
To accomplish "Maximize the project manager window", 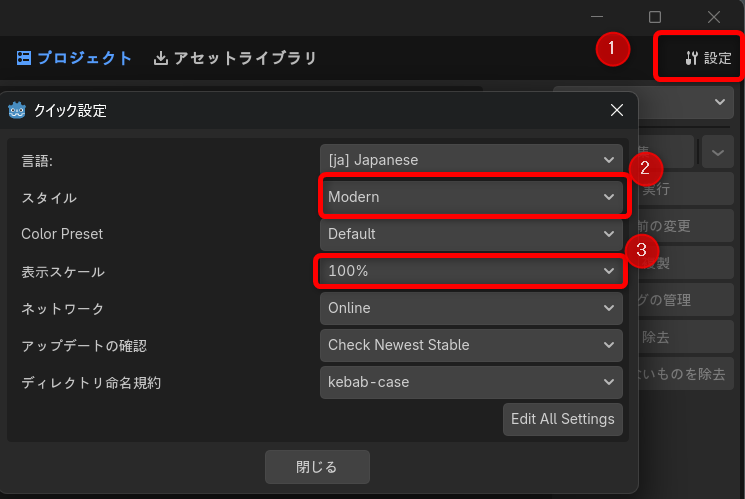I will [x=655, y=17].
